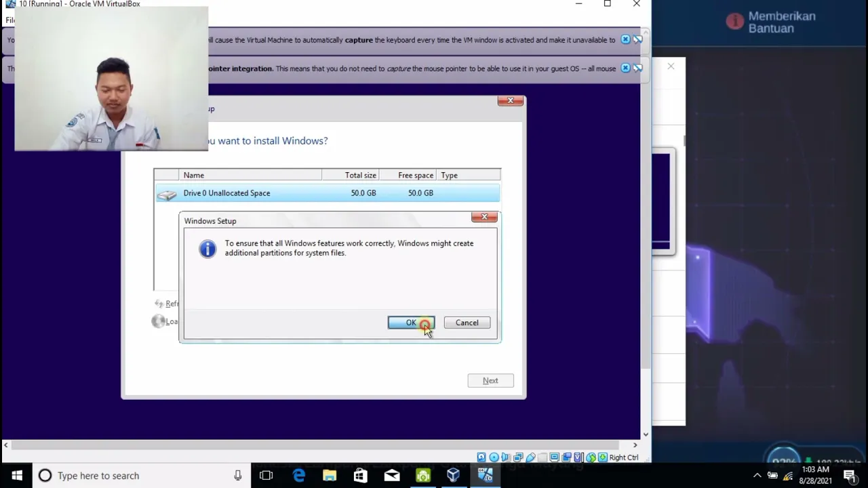Click the Total size column header
The image size is (868, 488).
click(350, 175)
